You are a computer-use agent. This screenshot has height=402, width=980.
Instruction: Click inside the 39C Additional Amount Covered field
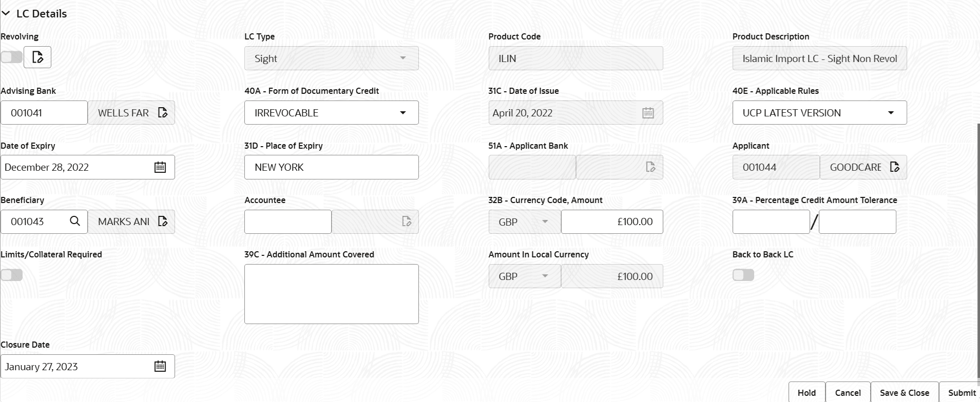[331, 294]
